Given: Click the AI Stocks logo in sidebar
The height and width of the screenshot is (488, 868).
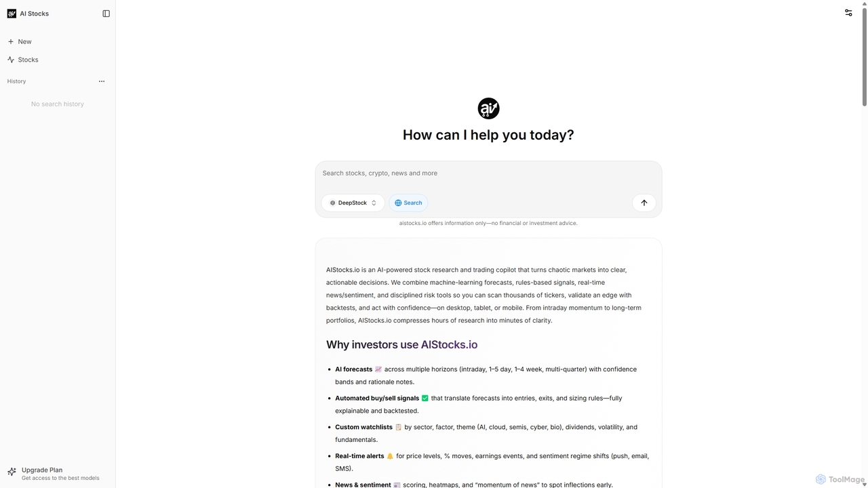Looking at the screenshot, I should tap(12, 14).
